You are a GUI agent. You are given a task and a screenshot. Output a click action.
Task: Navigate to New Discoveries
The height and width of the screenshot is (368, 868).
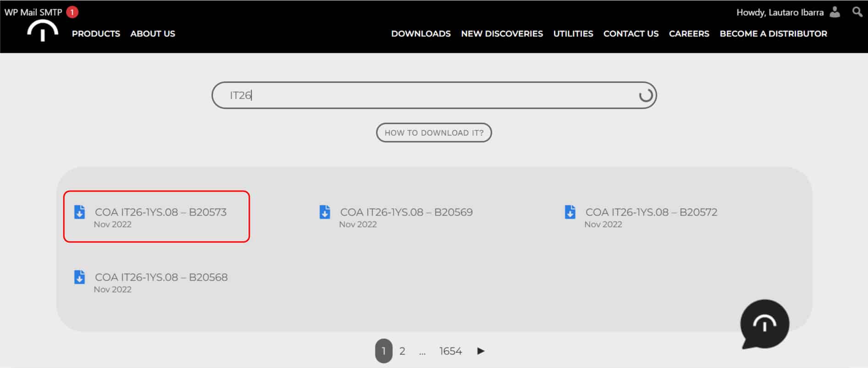[x=502, y=33]
